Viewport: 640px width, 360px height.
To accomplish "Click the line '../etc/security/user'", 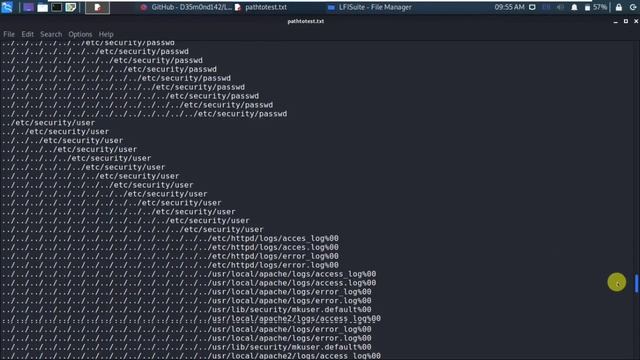I will [x=48, y=123].
